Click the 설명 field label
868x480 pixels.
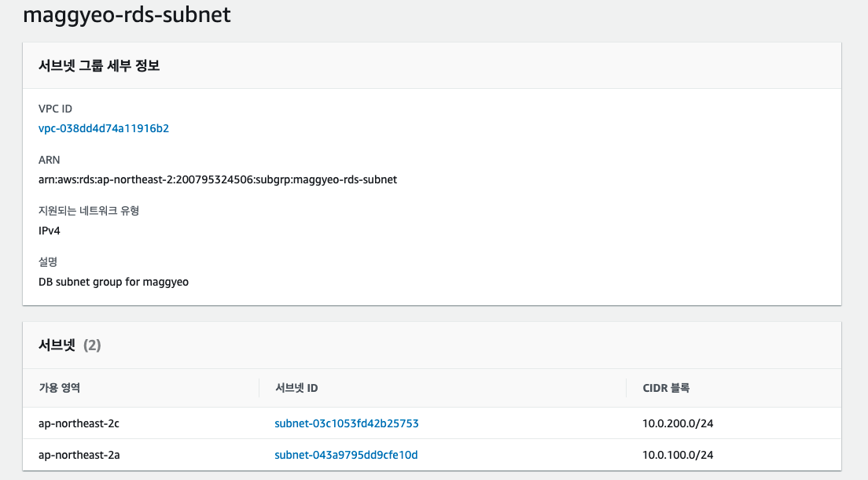point(48,261)
